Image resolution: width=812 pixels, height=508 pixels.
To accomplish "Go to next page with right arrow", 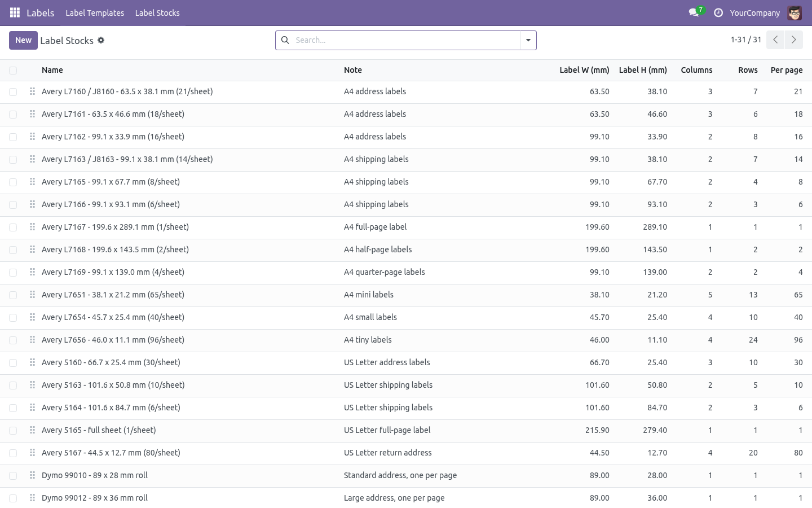I will point(794,40).
